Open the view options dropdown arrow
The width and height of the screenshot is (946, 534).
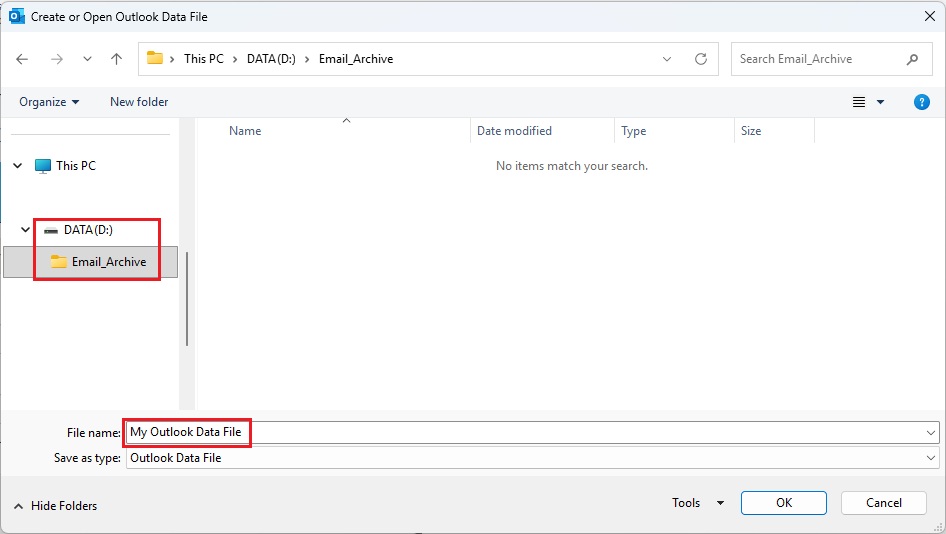click(x=880, y=102)
